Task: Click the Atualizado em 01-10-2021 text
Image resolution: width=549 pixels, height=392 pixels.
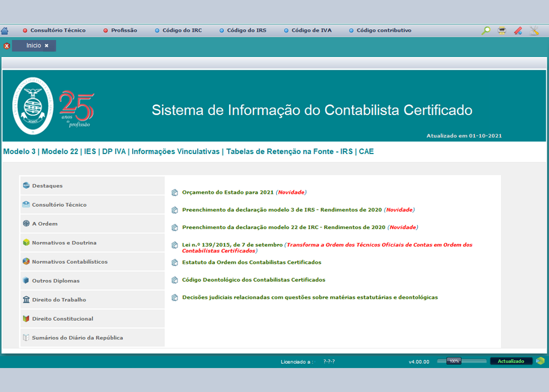Action: click(x=464, y=136)
